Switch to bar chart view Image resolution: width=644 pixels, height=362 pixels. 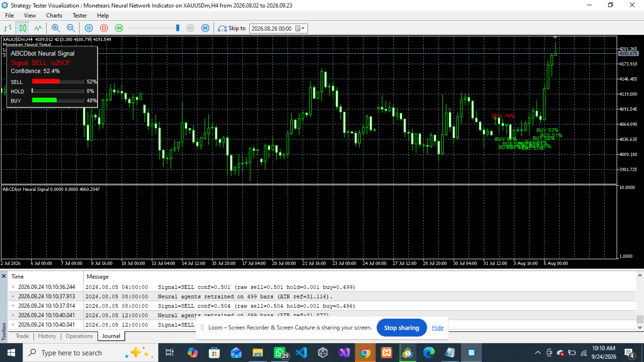pos(8,28)
